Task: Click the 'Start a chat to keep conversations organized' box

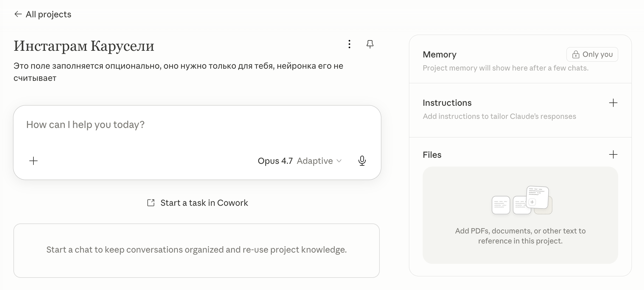Action: click(x=196, y=250)
